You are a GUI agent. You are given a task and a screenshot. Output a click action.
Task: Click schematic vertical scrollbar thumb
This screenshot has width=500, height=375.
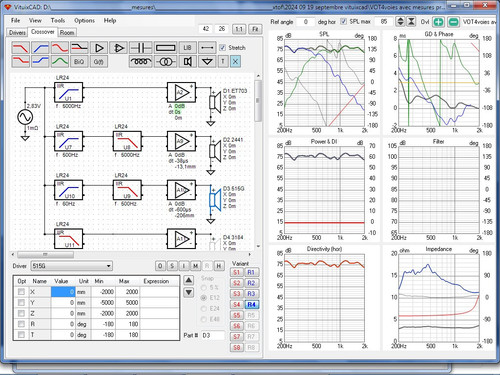click(x=258, y=100)
